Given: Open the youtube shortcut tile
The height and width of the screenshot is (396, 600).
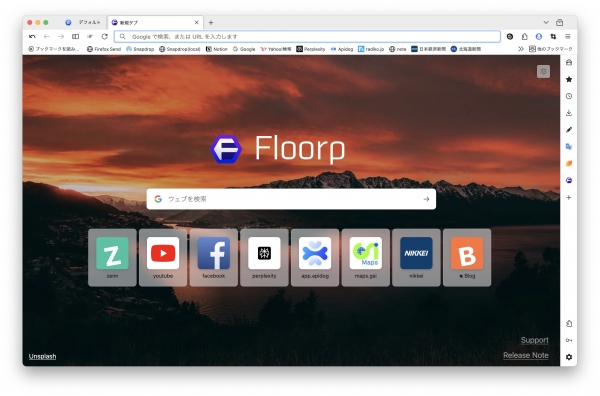Looking at the screenshot, I should (163, 257).
